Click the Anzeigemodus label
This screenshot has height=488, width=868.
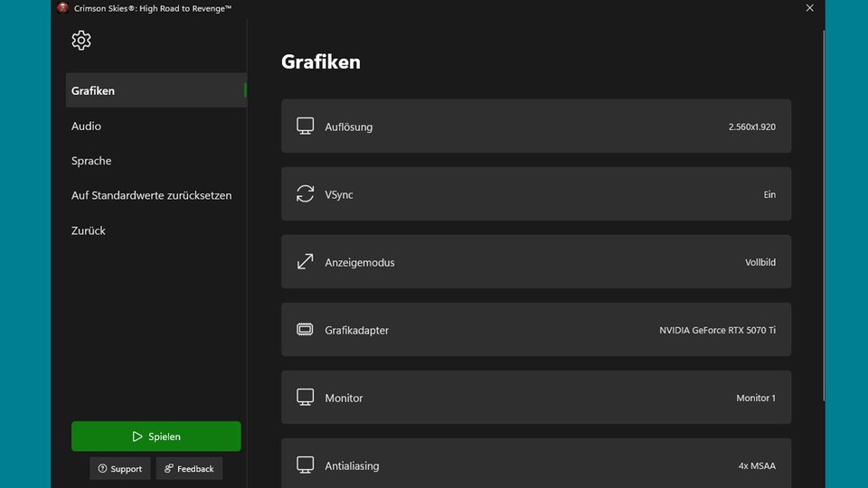click(x=360, y=262)
